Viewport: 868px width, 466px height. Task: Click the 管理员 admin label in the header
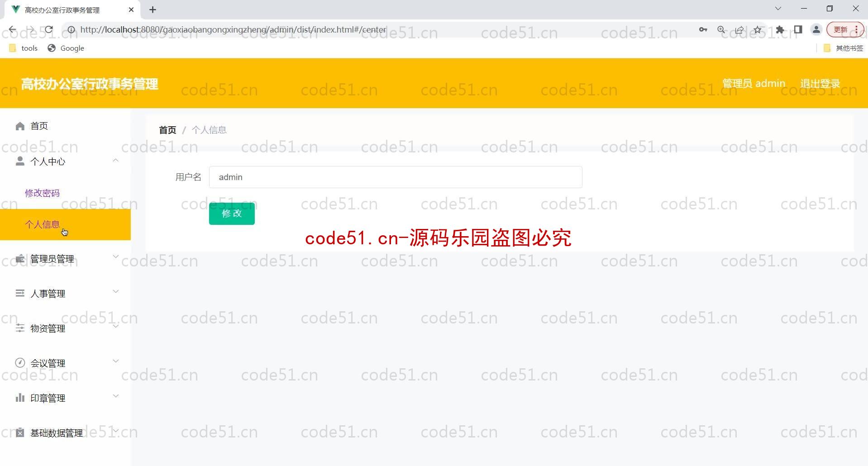[754, 84]
